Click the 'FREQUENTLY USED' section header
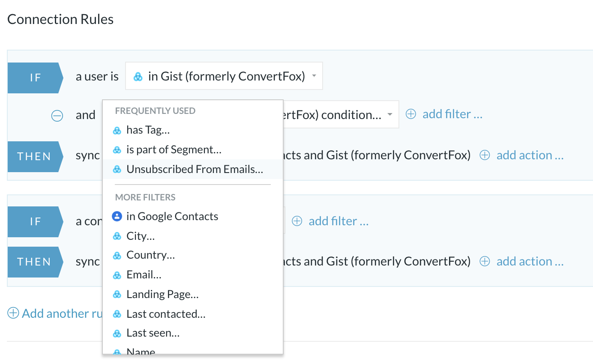The width and height of the screenshot is (593, 364). [155, 111]
